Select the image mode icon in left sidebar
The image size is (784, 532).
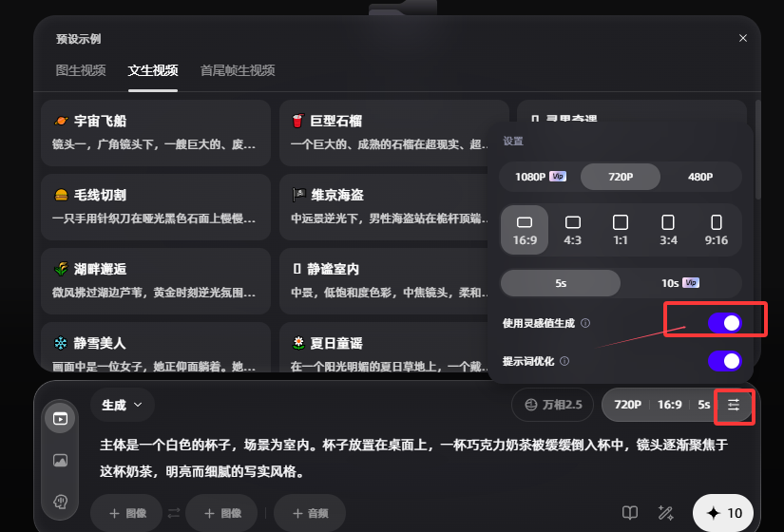coord(60,460)
